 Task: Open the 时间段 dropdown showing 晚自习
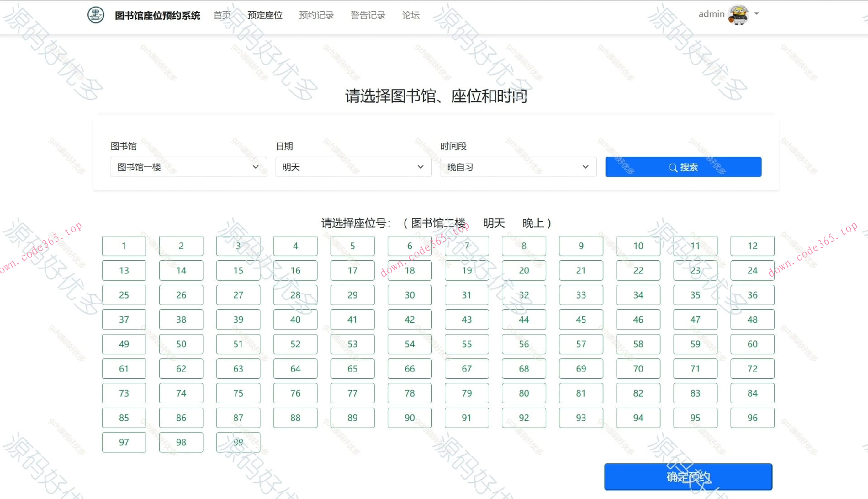click(x=518, y=167)
